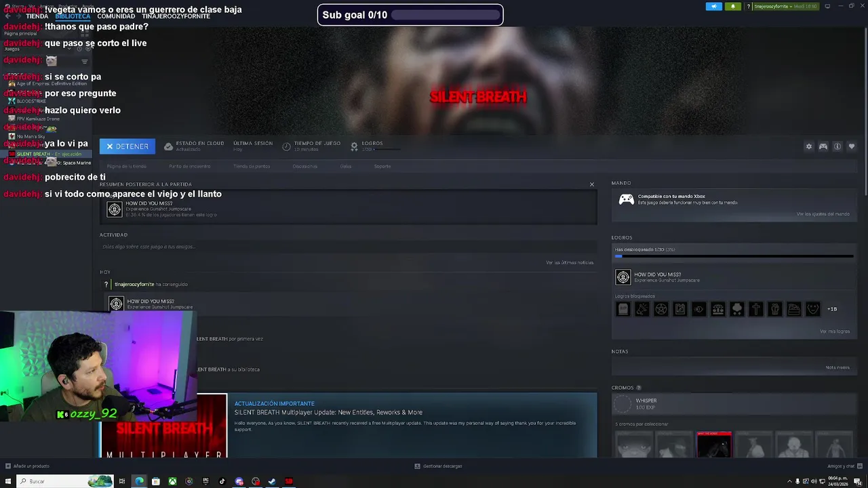Click the Cromos help question mark
The height and width of the screenshot is (488, 868).
pyautogui.click(x=638, y=388)
